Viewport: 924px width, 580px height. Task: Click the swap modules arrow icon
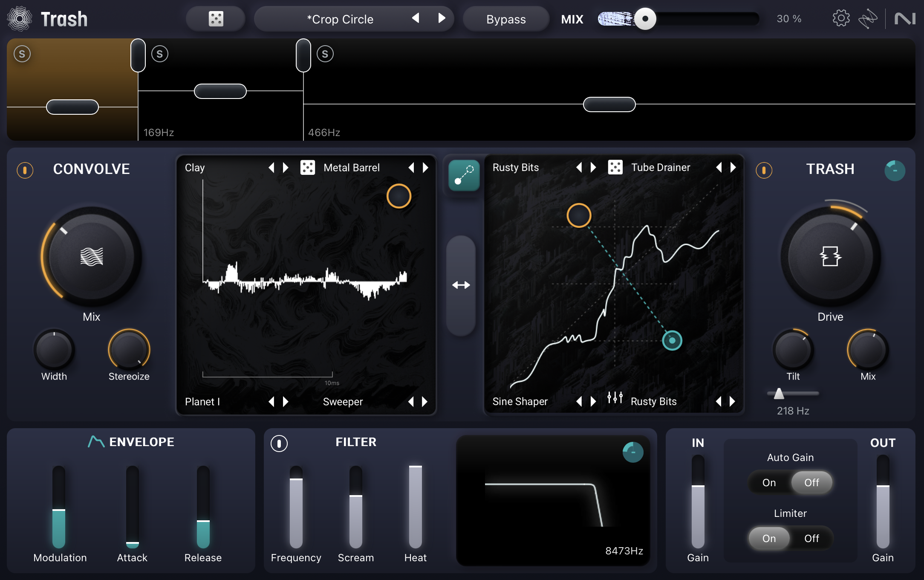click(x=461, y=285)
